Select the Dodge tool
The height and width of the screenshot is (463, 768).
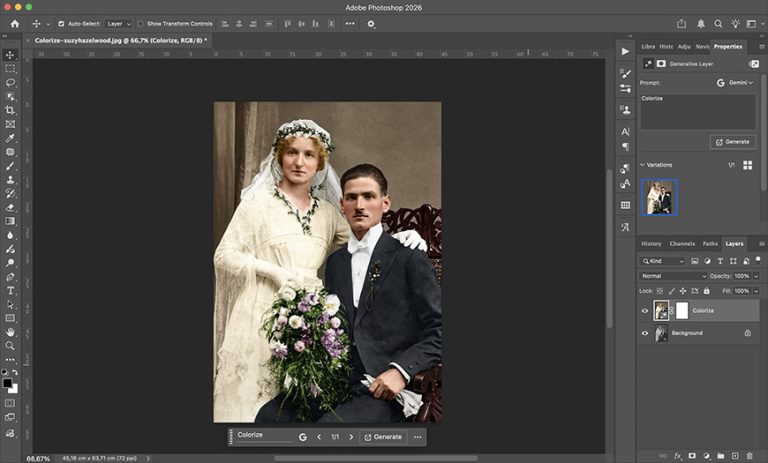pos(10,263)
